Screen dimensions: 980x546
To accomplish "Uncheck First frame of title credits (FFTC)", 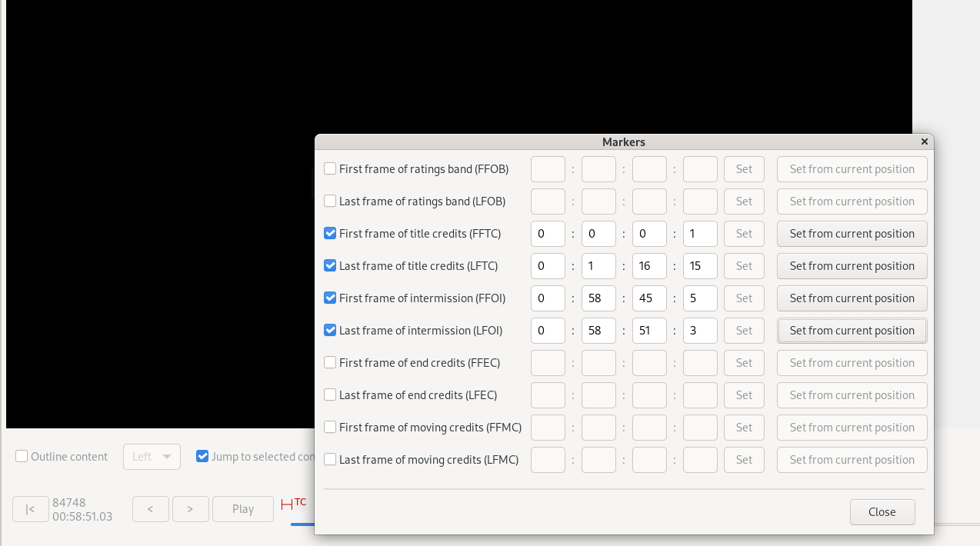I will [x=330, y=234].
